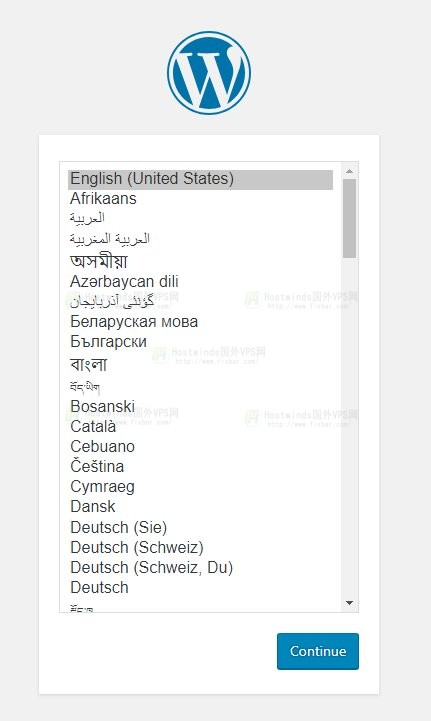Screen dimensions: 431x721
Task: Click the language list scrollbar thumb
Action: (350, 218)
